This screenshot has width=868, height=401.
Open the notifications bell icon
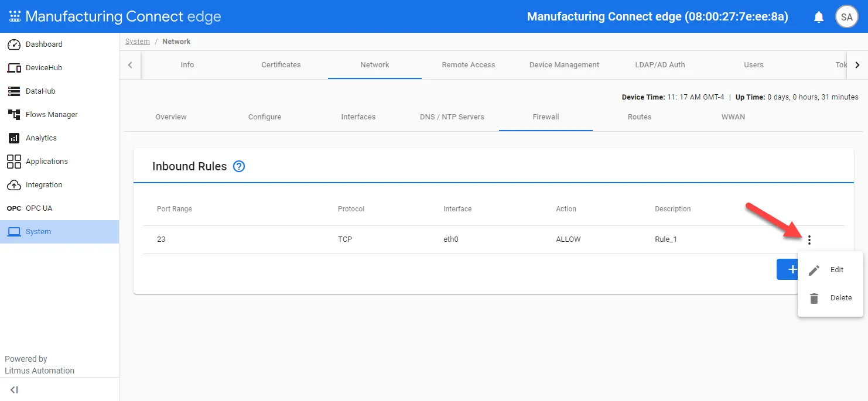point(819,17)
